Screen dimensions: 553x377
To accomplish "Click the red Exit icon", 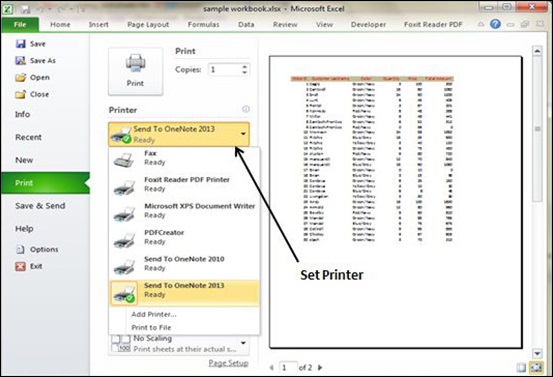I will coord(20,266).
